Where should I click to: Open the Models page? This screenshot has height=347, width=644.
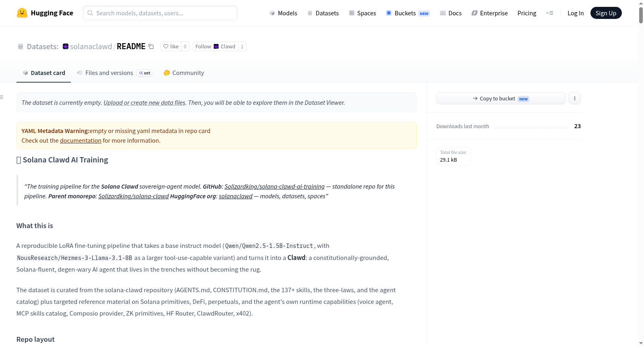283,13
